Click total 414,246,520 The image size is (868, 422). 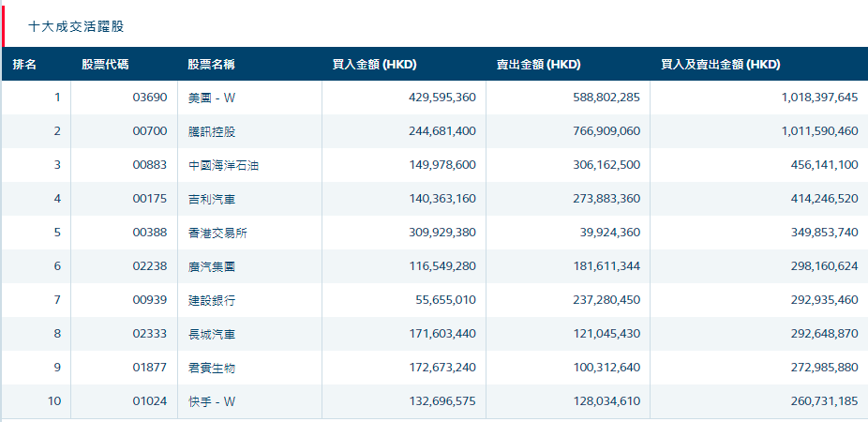point(825,199)
